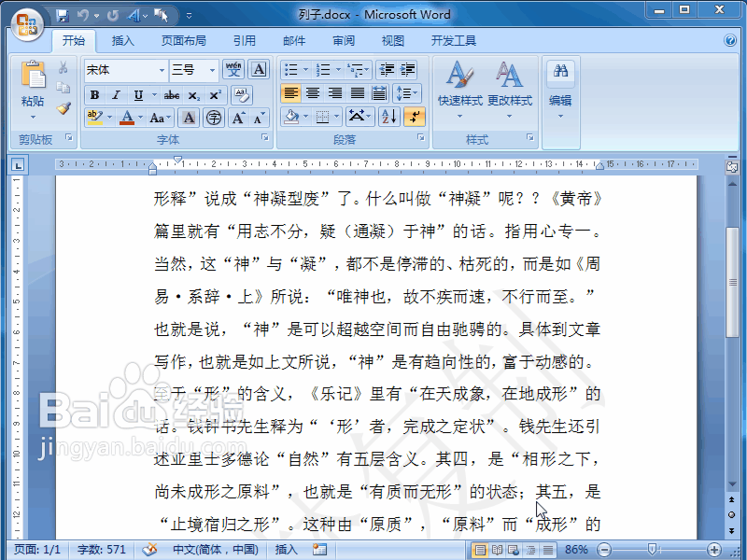Apply superscript formatting
747x560 pixels.
pos(216,95)
